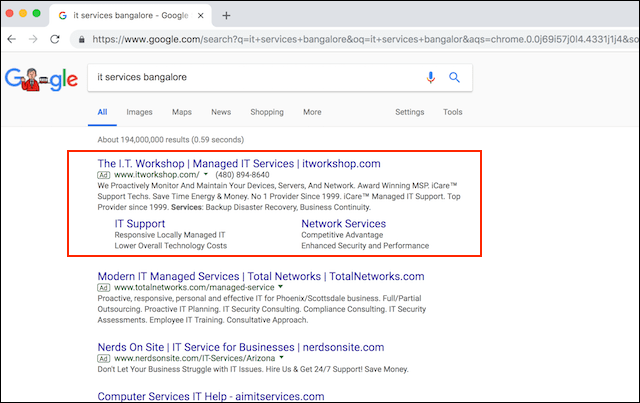Screen dimensions: 640x403
Task: Click Ad badge beside www.totalnetworks.com
Action: click(104, 288)
